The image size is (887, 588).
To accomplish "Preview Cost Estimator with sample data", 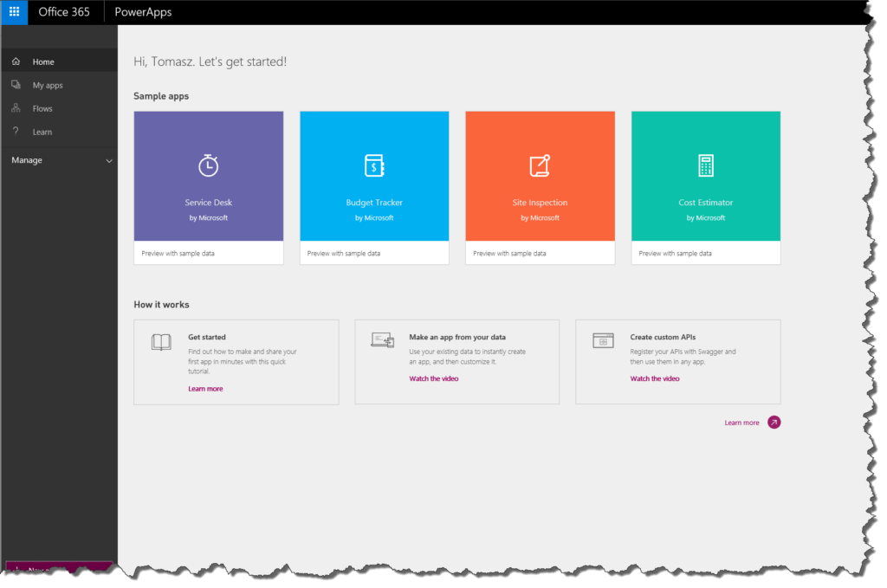I will tap(675, 253).
